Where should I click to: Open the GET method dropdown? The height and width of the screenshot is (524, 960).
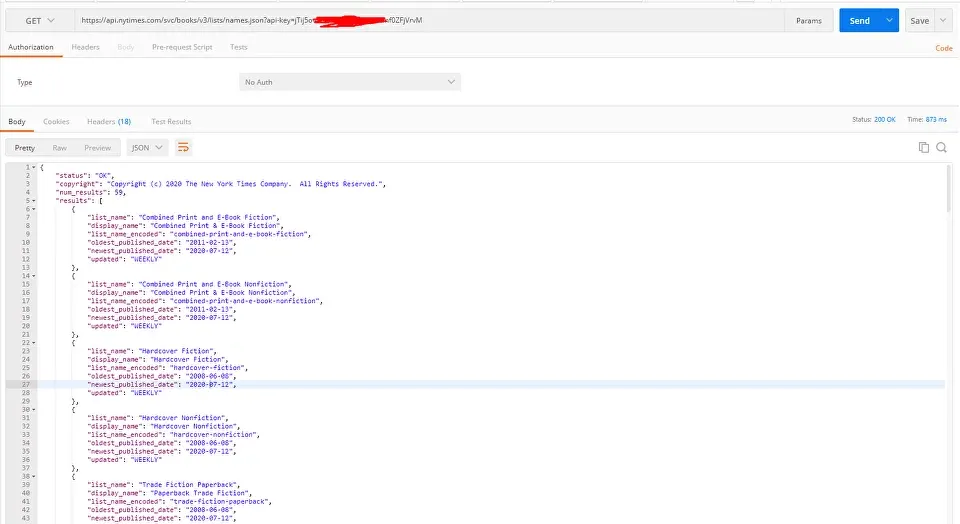coord(40,21)
